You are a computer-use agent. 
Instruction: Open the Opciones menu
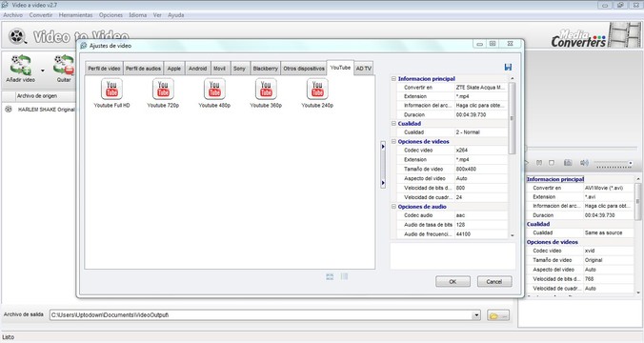(111, 15)
